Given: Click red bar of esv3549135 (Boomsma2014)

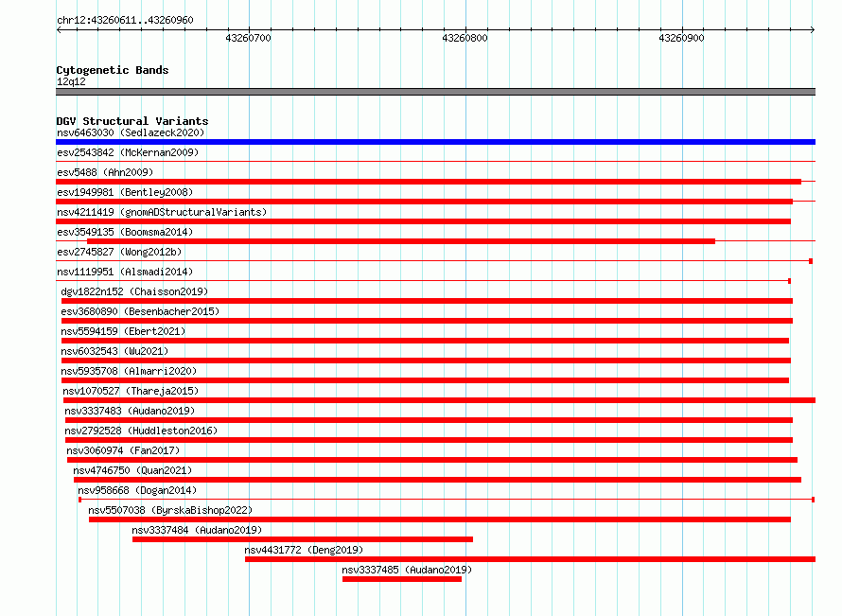Looking at the screenshot, I should (x=401, y=241).
